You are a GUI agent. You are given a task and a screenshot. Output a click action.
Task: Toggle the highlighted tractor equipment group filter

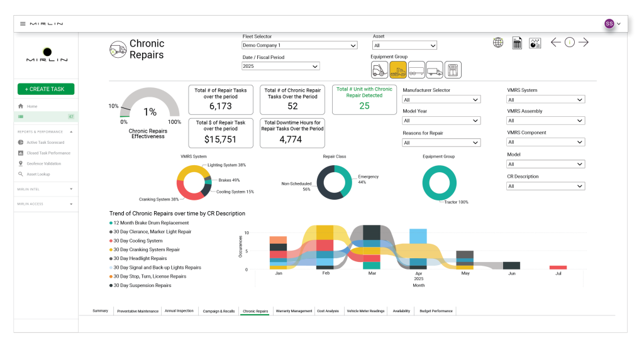397,70
